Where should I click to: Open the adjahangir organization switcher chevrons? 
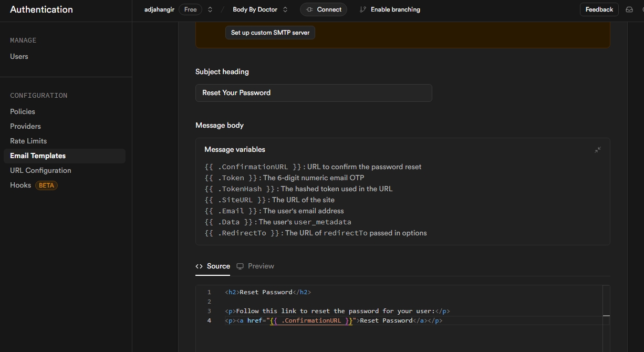coord(210,9)
